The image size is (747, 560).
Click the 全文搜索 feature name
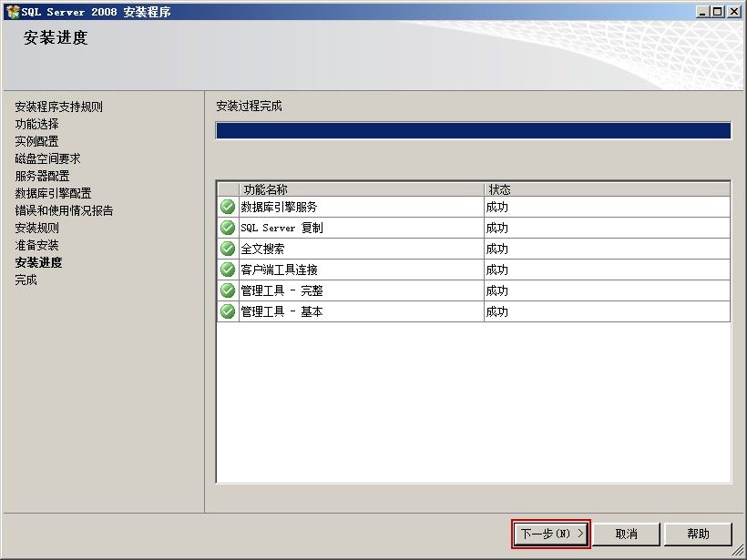click(x=262, y=249)
